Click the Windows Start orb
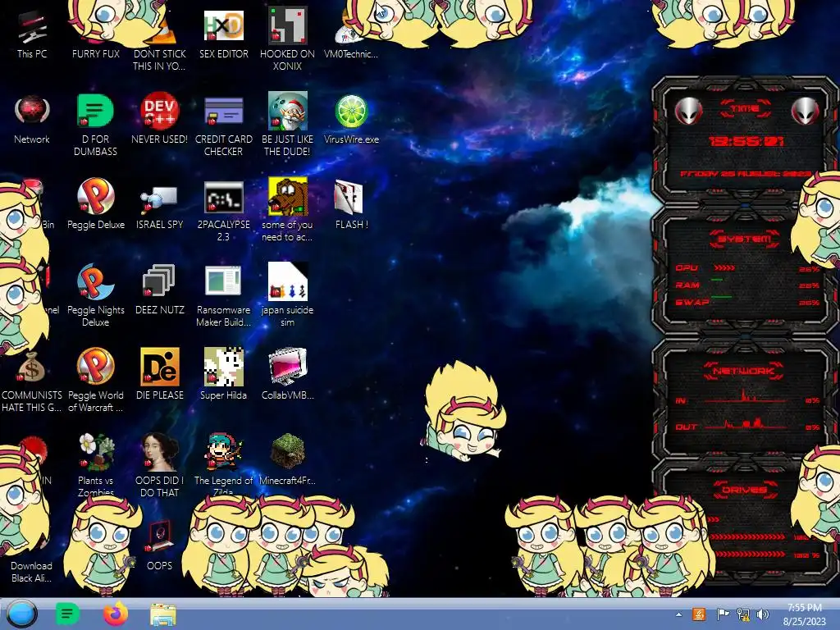The width and height of the screenshot is (840, 630). tap(21, 614)
